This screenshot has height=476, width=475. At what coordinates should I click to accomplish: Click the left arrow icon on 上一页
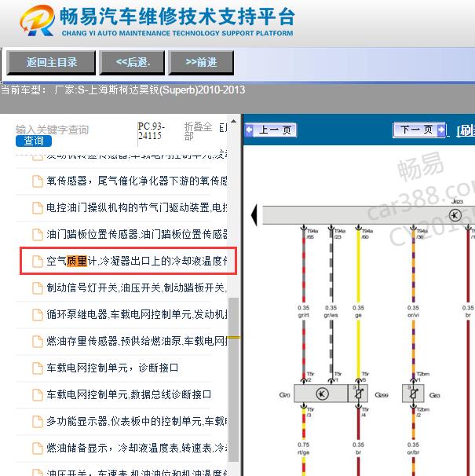pos(249,130)
